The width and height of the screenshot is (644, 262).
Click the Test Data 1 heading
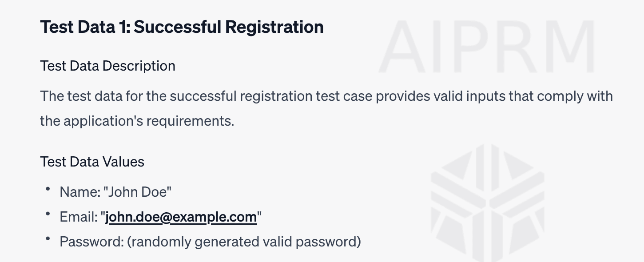click(182, 27)
